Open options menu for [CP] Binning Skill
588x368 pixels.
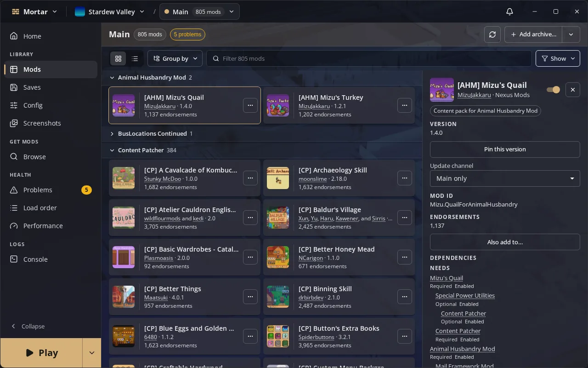click(405, 297)
